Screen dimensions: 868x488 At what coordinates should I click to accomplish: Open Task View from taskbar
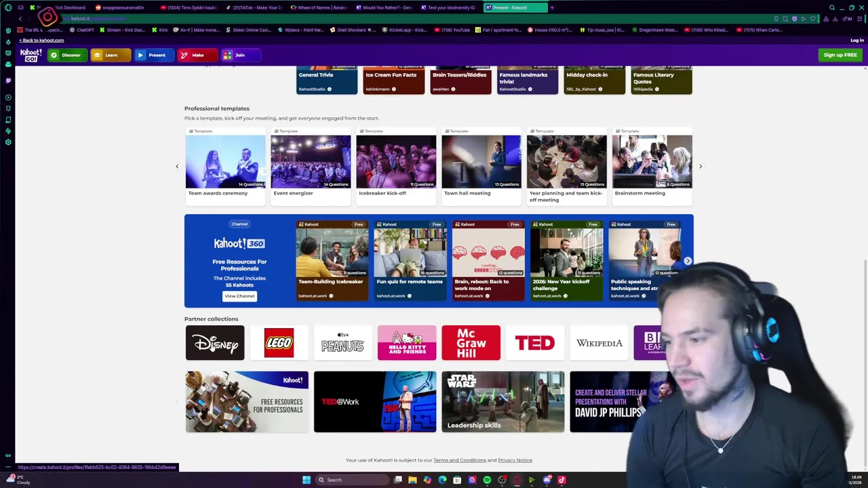[x=397, y=480]
